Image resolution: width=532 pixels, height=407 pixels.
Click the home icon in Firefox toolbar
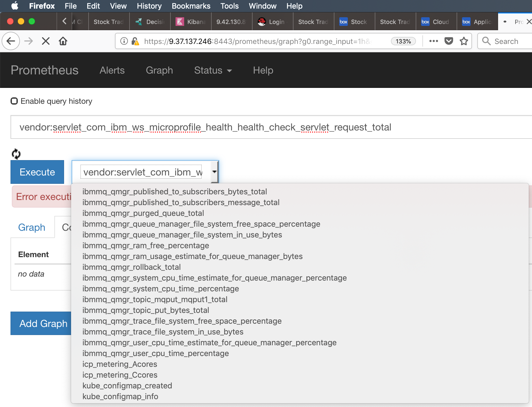pyautogui.click(x=63, y=41)
